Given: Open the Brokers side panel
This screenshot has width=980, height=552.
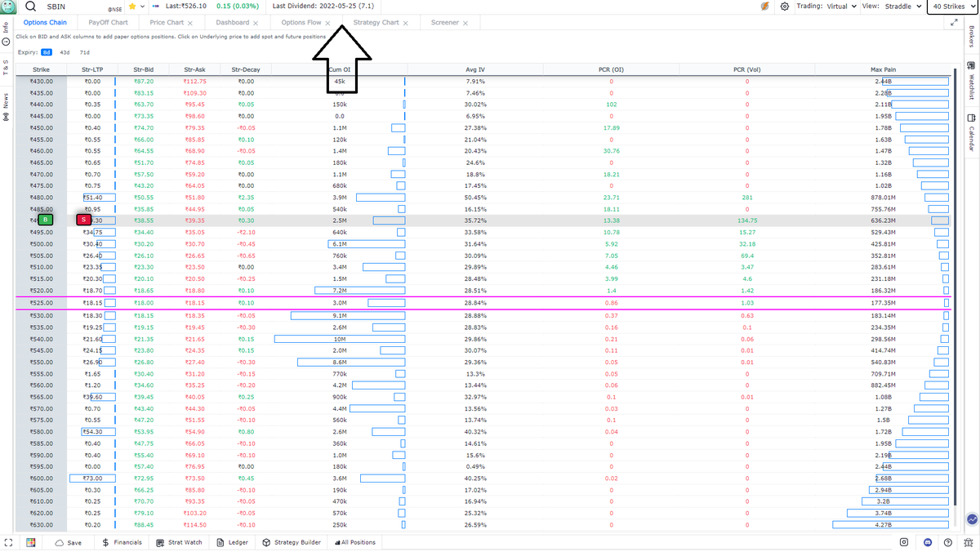Looking at the screenshot, I should (972, 37).
